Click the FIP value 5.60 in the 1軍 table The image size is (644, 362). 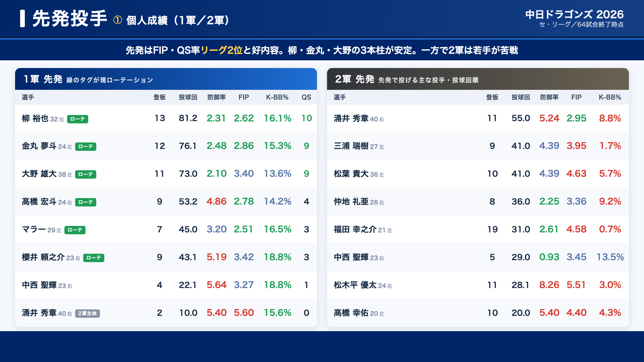click(244, 313)
